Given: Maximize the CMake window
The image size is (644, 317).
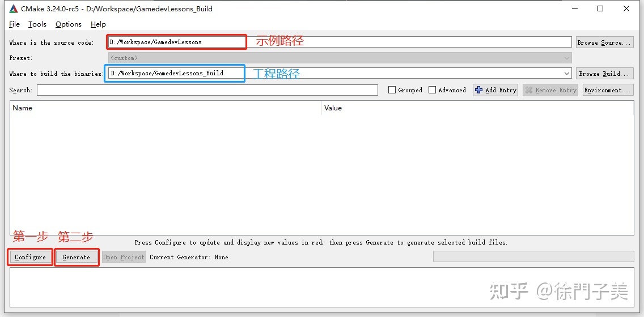Looking at the screenshot, I should (600, 8).
